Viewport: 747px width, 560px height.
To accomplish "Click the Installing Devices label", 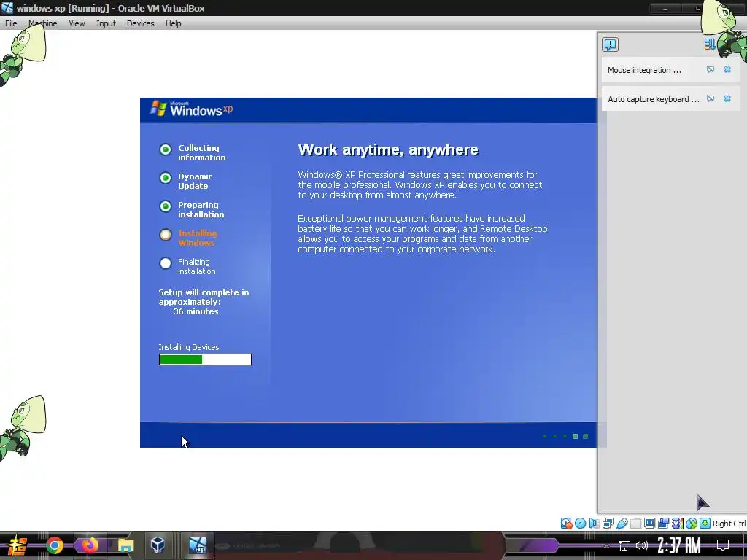I will [189, 347].
